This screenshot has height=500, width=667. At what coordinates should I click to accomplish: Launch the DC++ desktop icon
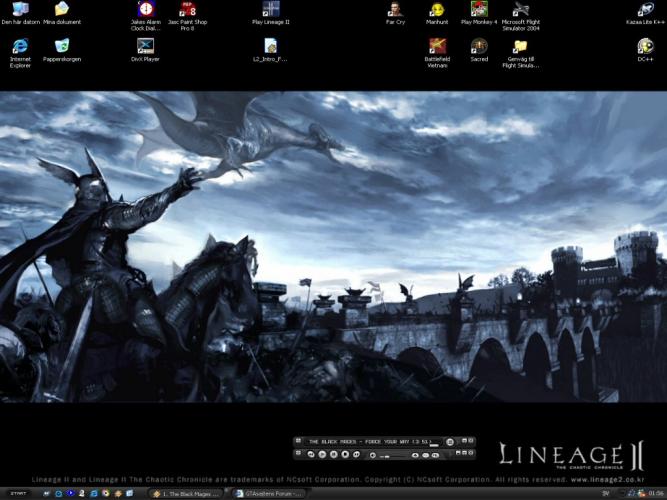(x=645, y=46)
